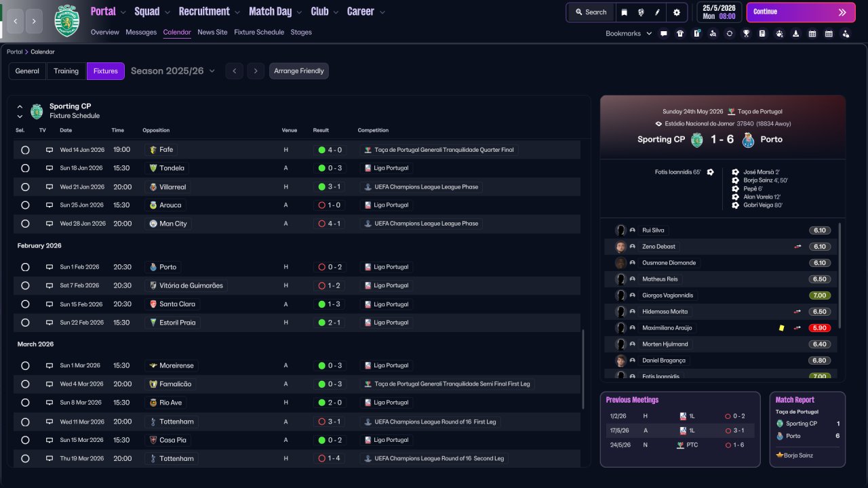Click the shirt shortcut icon
Screen dimensions: 868x488
tap(680, 33)
